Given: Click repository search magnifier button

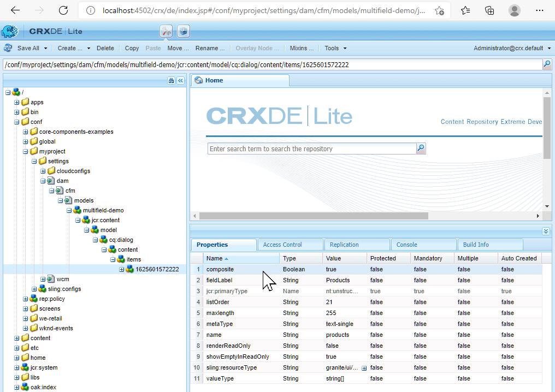Looking at the screenshot, I should click(x=421, y=149).
